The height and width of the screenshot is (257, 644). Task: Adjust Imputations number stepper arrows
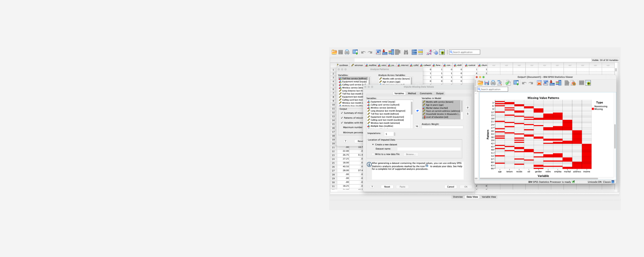(x=394, y=134)
